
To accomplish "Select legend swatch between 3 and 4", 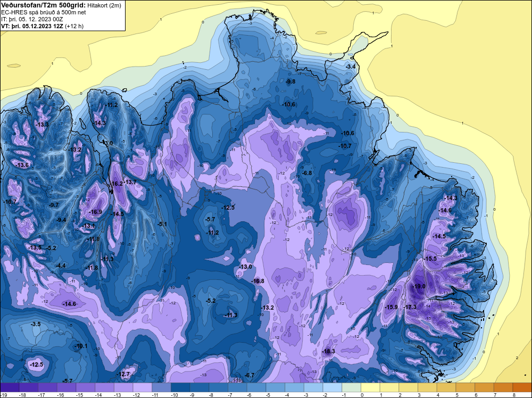I will coord(428,387).
